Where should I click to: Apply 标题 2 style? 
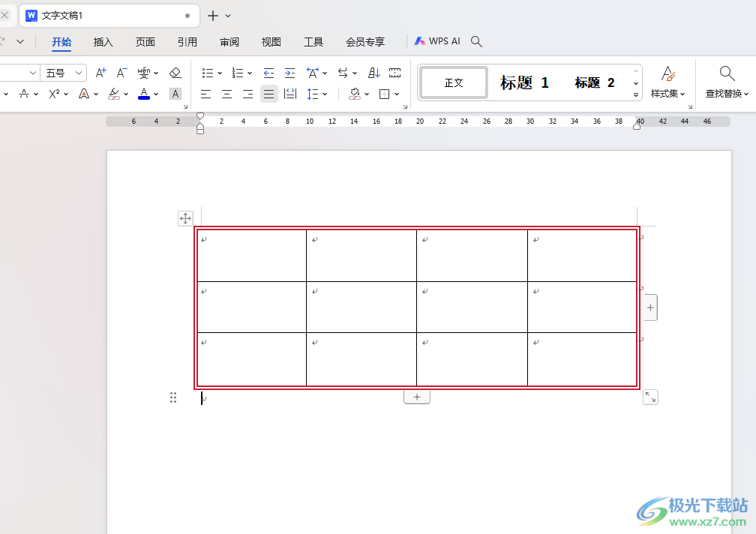click(x=595, y=83)
